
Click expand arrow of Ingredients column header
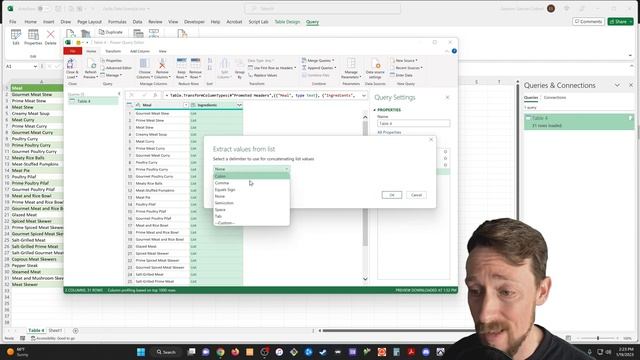[239, 105]
